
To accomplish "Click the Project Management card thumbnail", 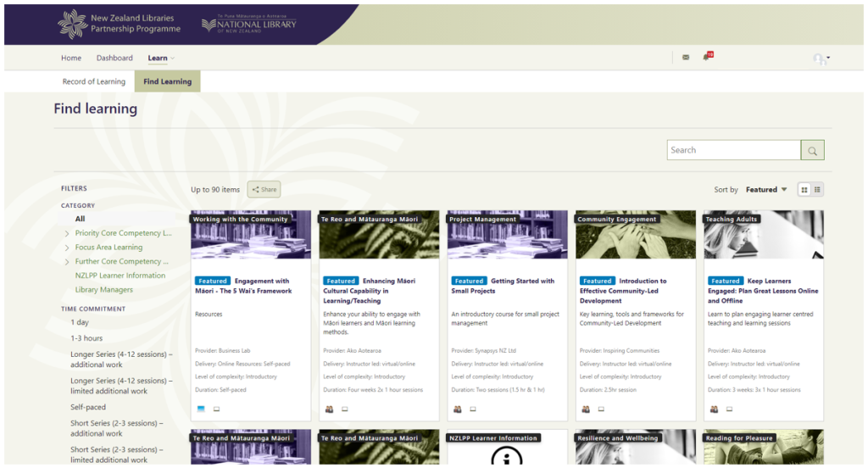I will click(507, 234).
